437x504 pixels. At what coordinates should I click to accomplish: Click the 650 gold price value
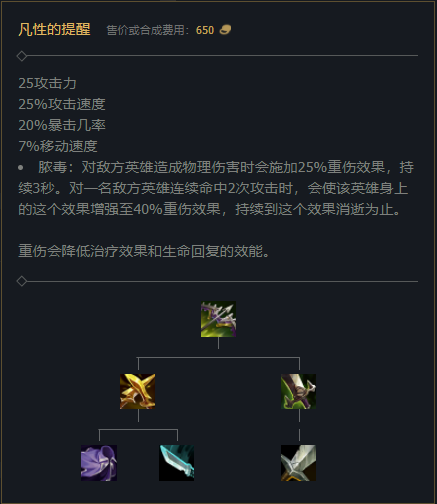[x=205, y=30]
